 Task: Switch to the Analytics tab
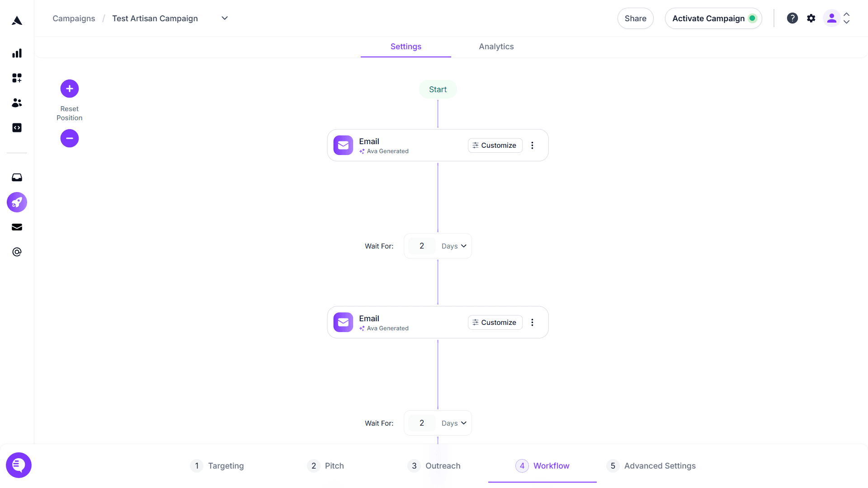tap(496, 47)
